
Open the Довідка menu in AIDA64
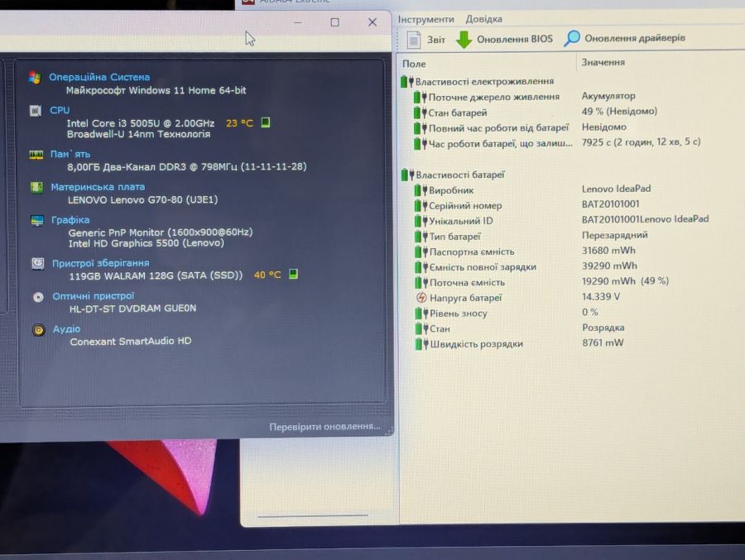tap(483, 19)
